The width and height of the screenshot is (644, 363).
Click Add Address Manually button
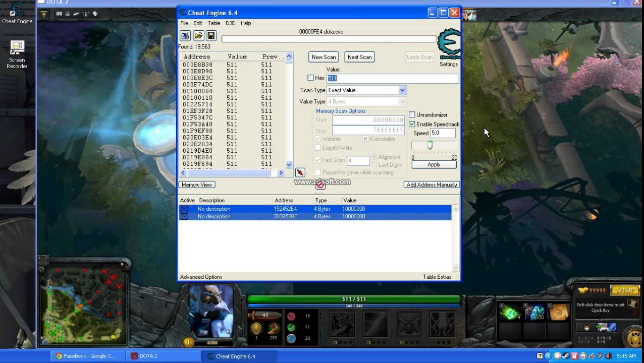point(432,185)
